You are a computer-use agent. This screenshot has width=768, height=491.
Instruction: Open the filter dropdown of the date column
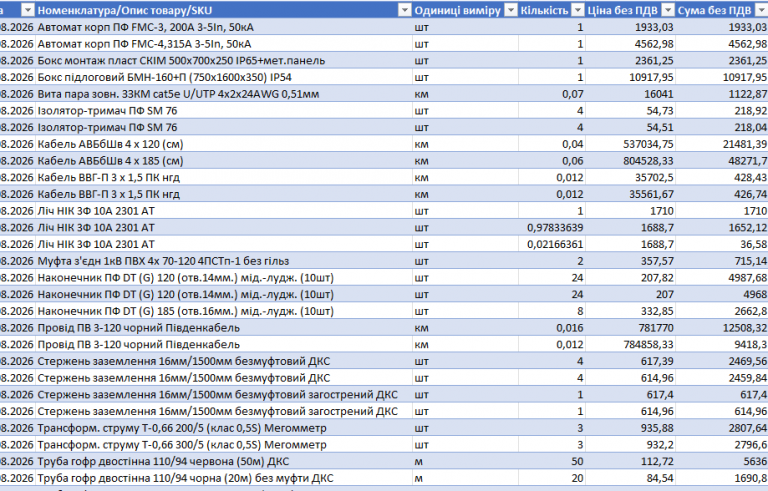[x=28, y=10]
